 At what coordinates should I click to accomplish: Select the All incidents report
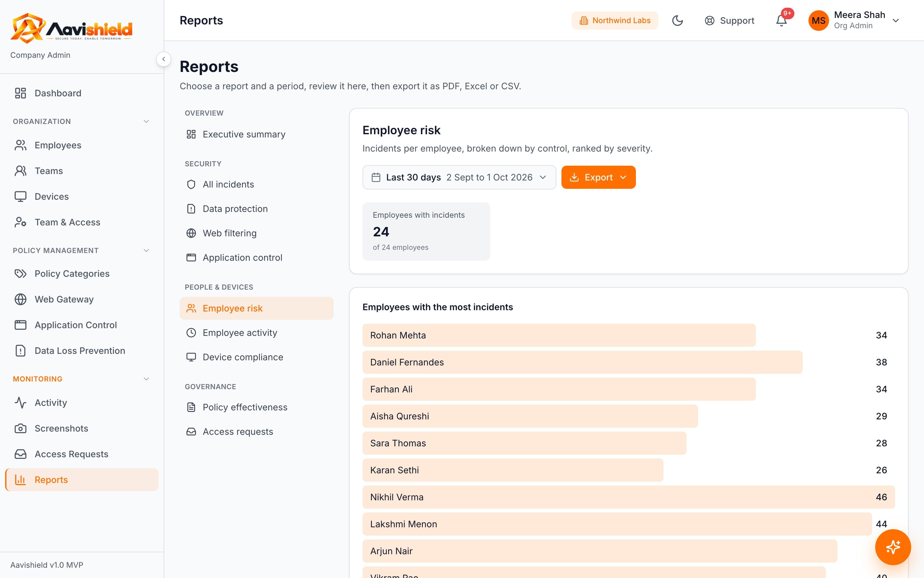tap(256, 184)
